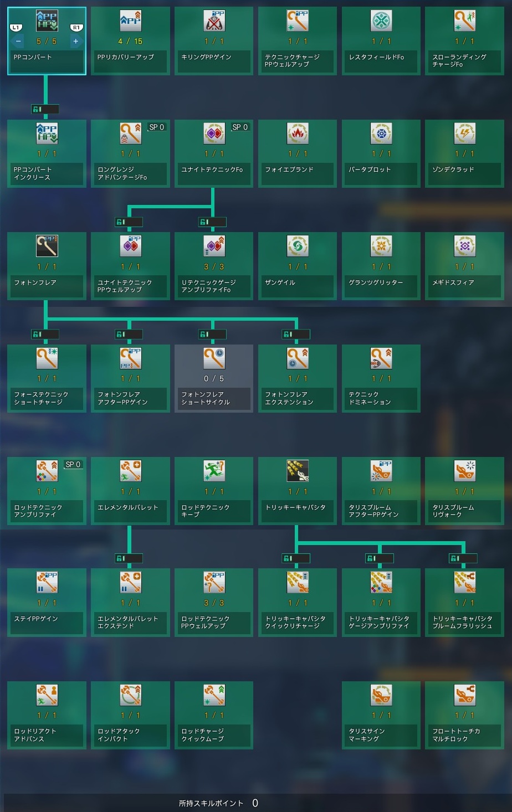Click the lock indicator above フォトンフレアエクステンション
This screenshot has height=812, width=512.
(x=296, y=334)
